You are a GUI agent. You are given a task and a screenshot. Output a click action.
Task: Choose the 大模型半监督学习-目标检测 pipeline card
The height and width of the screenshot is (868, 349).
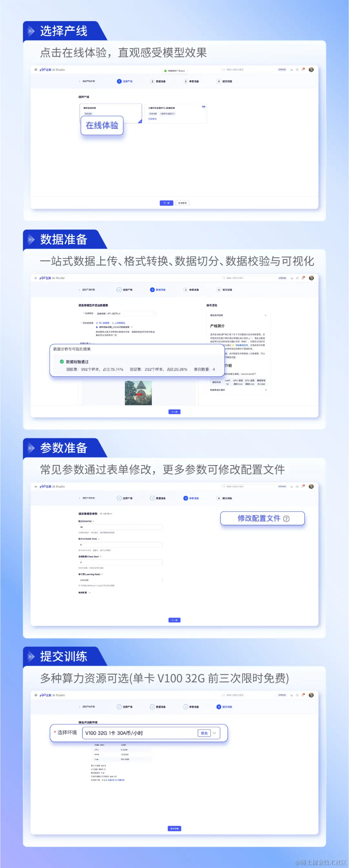click(176, 113)
